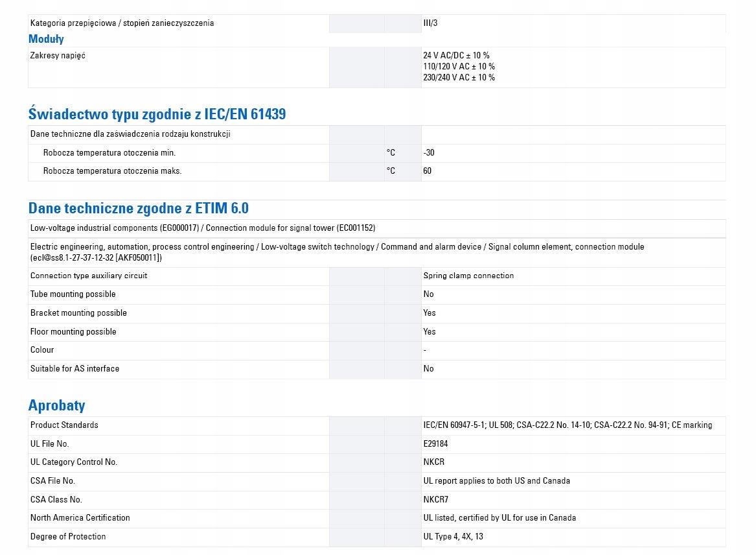Select the Product Standards value text
The width and height of the screenshot is (756, 555).
(x=567, y=425)
